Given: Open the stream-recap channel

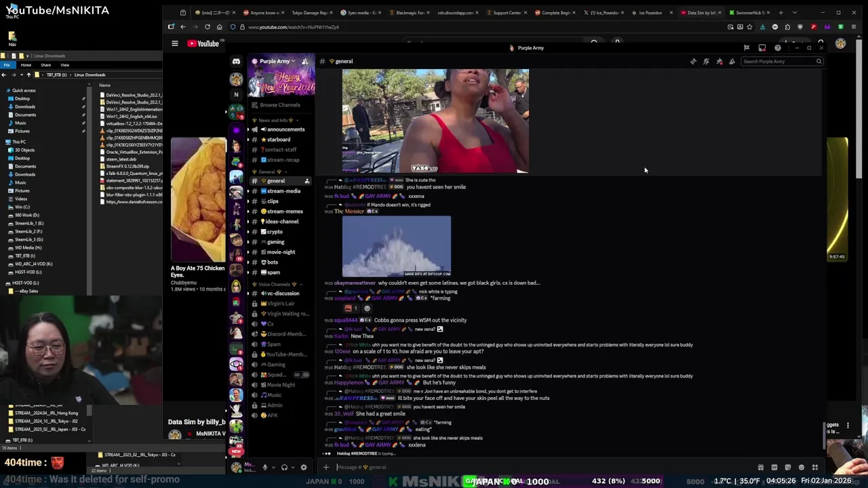Looking at the screenshot, I should [279, 160].
